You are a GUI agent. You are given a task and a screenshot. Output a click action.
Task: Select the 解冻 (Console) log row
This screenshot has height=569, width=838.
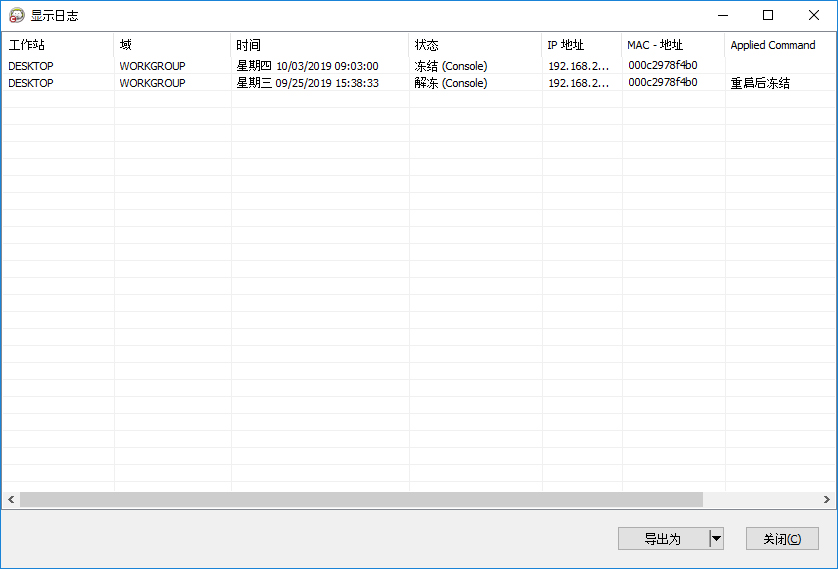click(451, 83)
